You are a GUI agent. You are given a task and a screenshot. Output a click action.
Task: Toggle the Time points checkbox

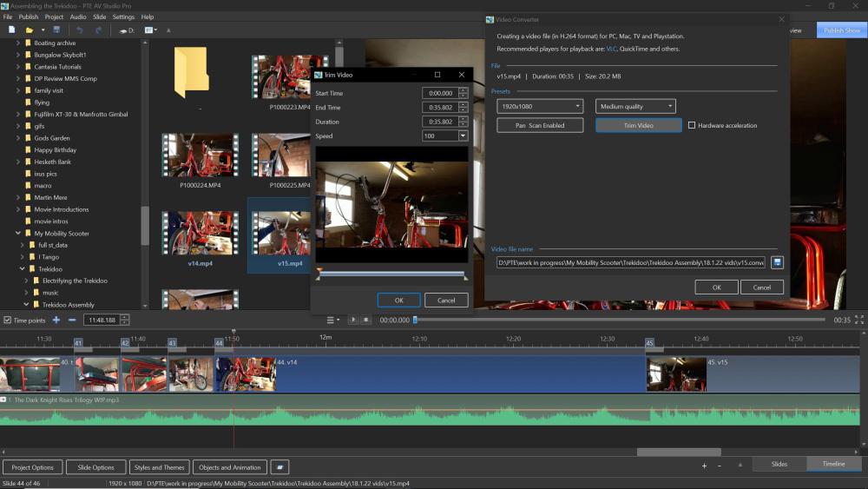pyautogui.click(x=8, y=320)
